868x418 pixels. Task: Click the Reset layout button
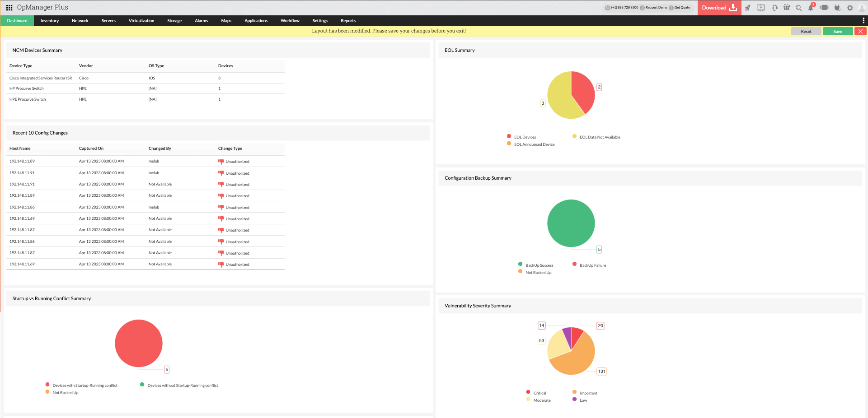[806, 32]
